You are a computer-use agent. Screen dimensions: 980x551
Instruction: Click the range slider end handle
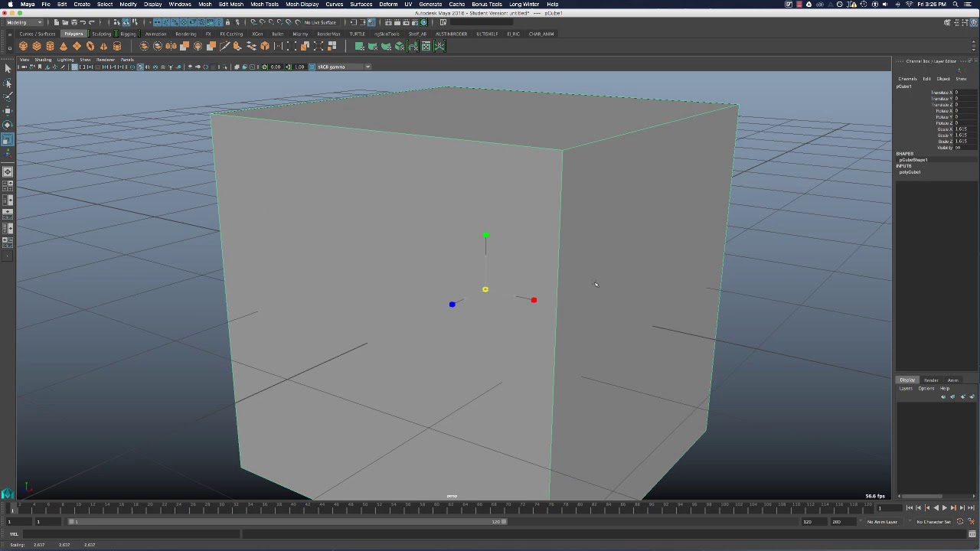pos(504,522)
